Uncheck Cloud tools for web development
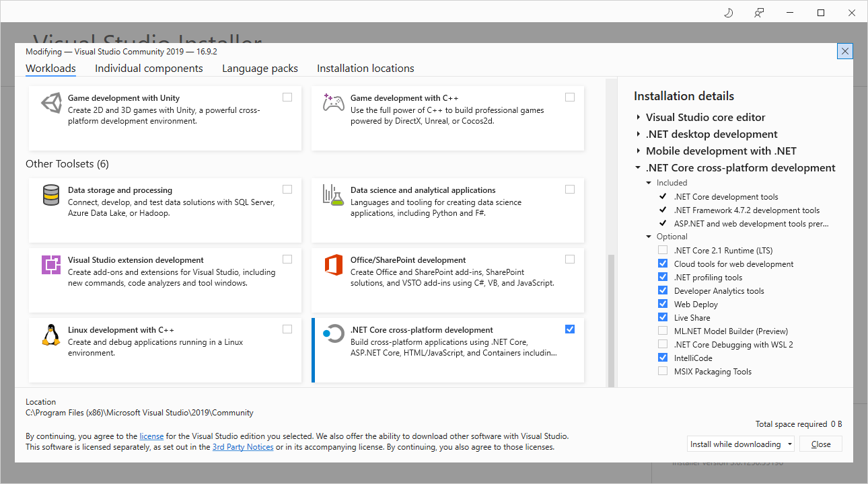Screen dimensions: 868x484 [663, 264]
